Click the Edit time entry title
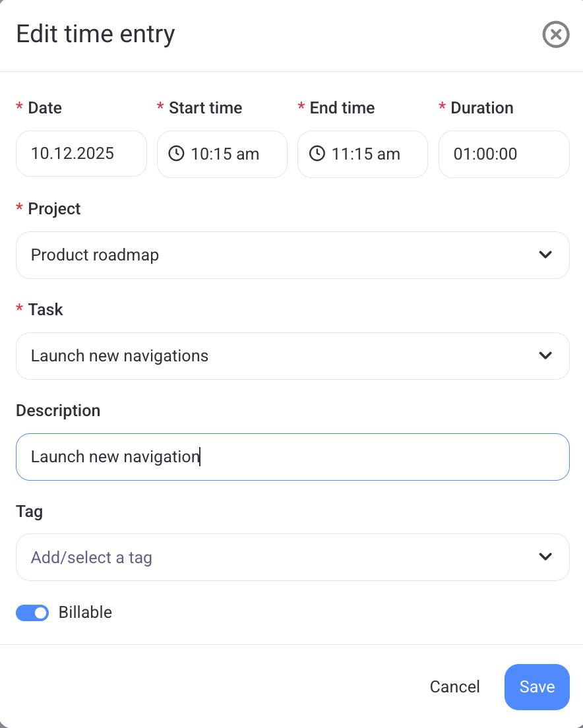Viewport: 583px width, 728px height. click(96, 34)
